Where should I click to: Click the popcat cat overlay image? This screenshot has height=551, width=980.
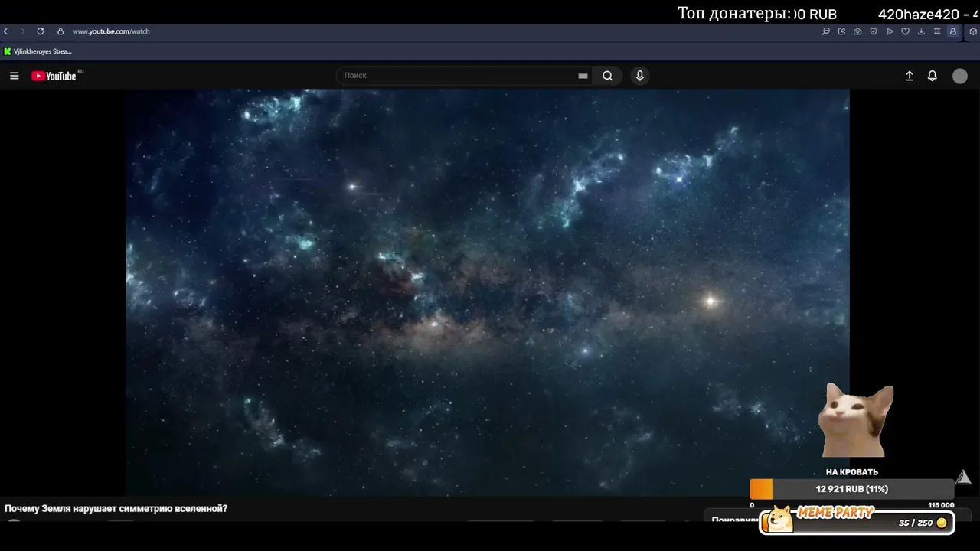(x=857, y=420)
